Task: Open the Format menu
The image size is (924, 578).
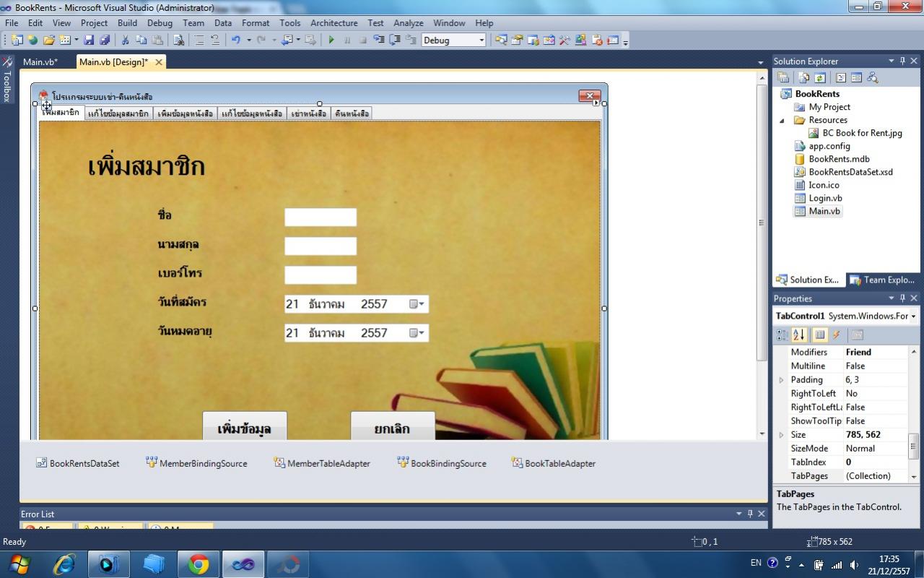Action: 256,23
